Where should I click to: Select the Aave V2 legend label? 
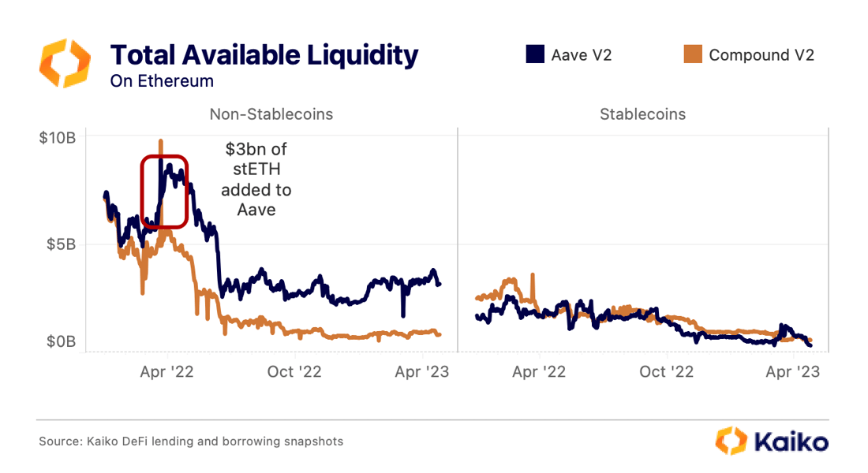582,55
